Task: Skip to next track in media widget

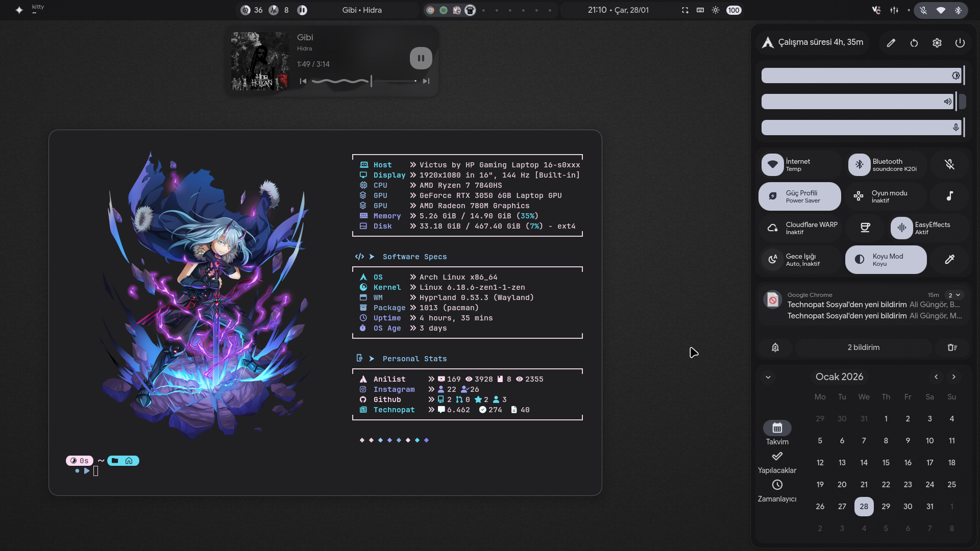Action: click(x=426, y=81)
